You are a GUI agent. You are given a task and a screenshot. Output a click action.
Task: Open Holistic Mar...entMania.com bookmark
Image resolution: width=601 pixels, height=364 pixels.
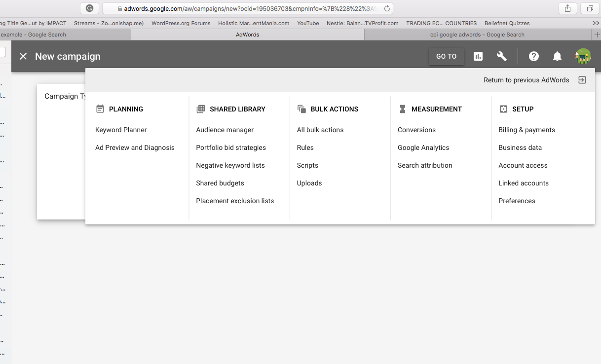(x=254, y=23)
